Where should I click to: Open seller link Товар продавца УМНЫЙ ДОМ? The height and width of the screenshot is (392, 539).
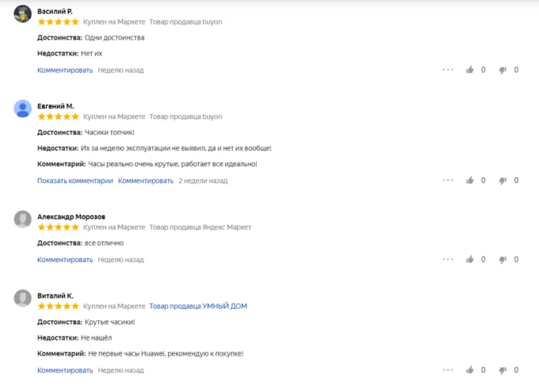pos(198,306)
